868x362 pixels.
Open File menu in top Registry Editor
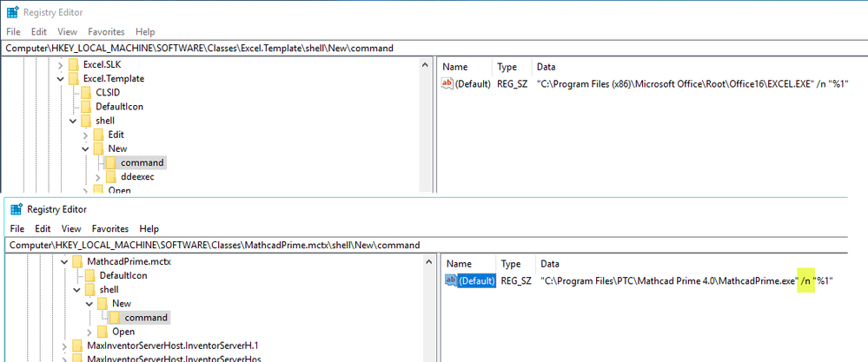point(13,31)
